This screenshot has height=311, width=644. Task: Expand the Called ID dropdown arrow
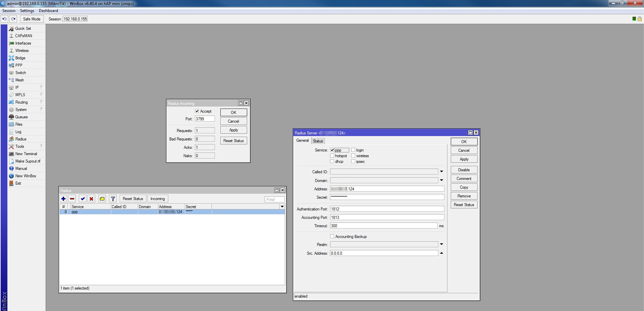[x=441, y=172]
